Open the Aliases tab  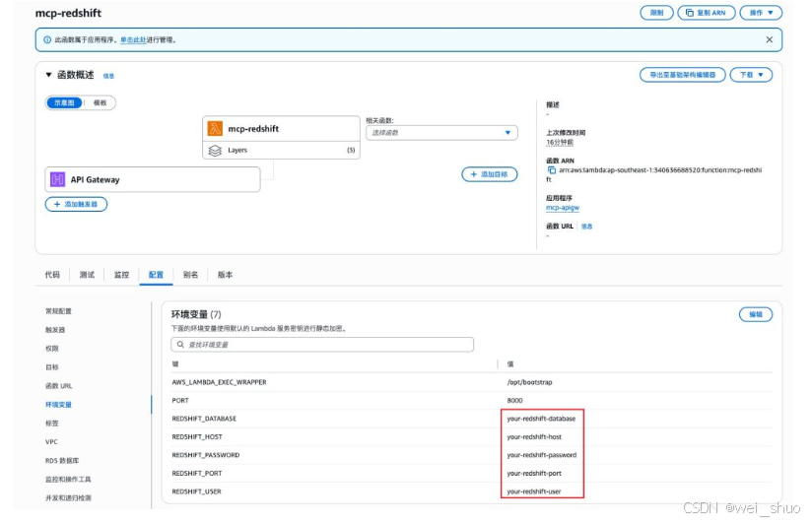click(190, 275)
